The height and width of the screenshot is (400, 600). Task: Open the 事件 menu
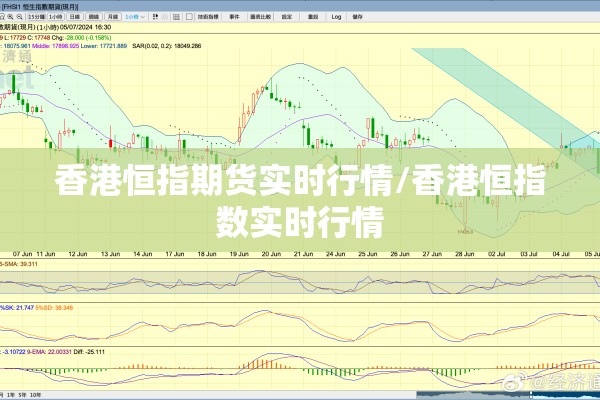[x=234, y=17]
